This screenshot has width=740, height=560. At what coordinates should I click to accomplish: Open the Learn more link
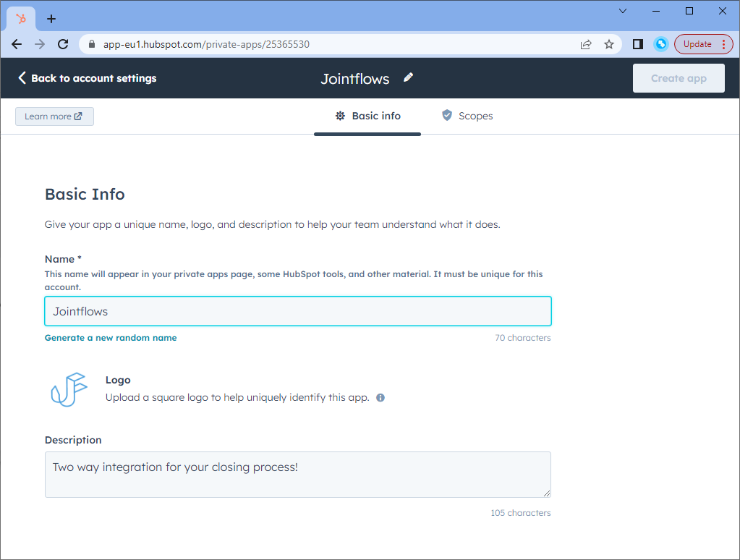54,116
